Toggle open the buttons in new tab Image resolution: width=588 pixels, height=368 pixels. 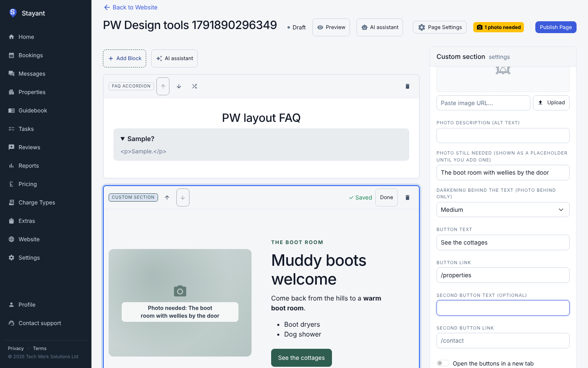pyautogui.click(x=443, y=363)
